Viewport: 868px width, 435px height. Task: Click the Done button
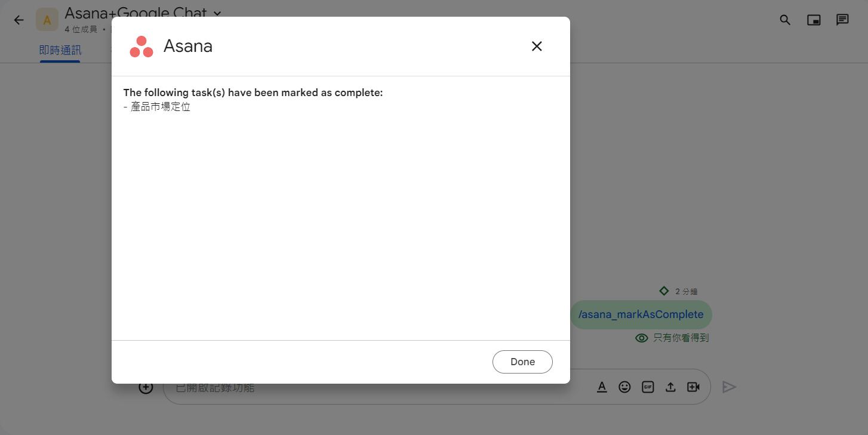522,362
